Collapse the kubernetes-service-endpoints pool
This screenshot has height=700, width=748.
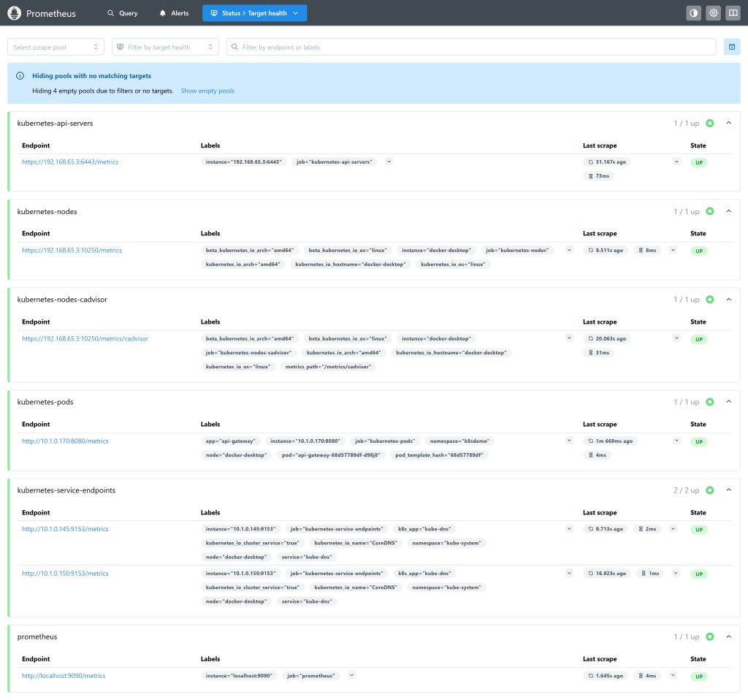[x=728, y=490]
